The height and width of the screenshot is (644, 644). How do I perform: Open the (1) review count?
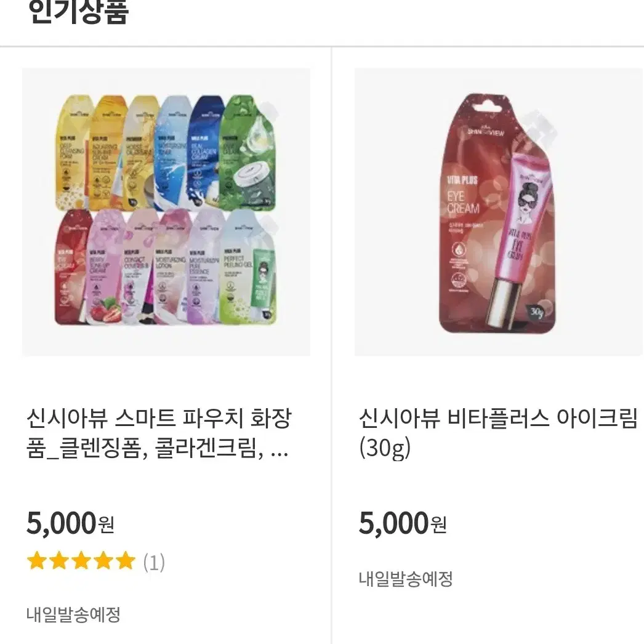tap(154, 562)
